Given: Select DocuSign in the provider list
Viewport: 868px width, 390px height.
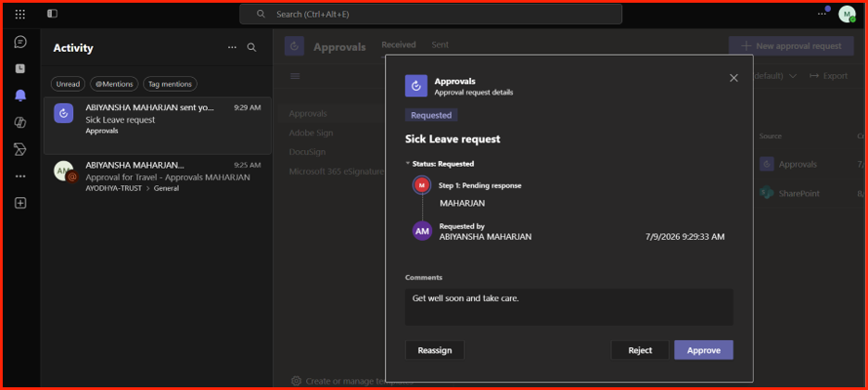Looking at the screenshot, I should click(307, 152).
